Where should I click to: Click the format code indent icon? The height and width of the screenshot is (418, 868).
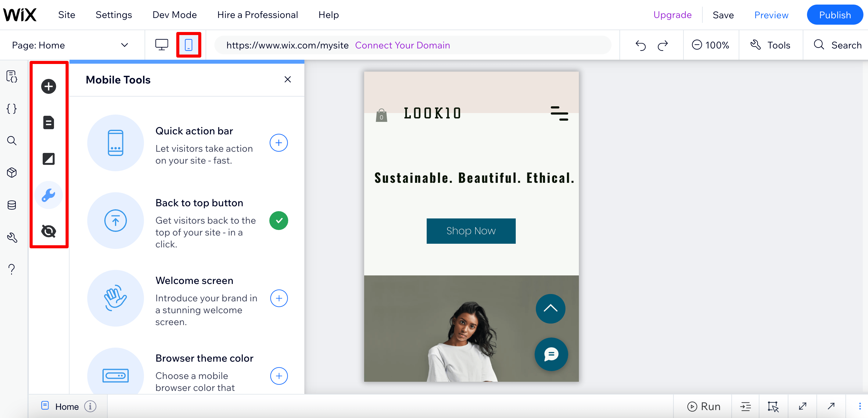click(745, 406)
